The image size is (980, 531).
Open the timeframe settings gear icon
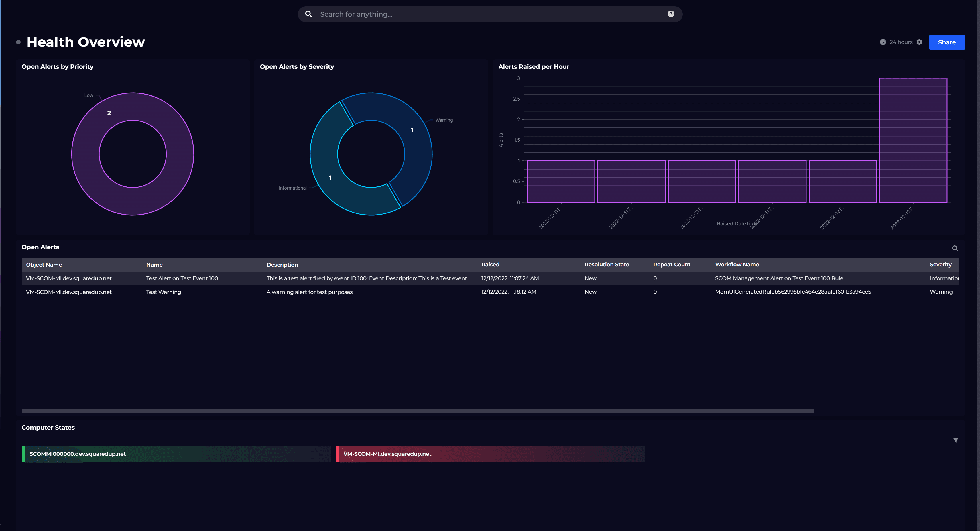pyautogui.click(x=920, y=42)
